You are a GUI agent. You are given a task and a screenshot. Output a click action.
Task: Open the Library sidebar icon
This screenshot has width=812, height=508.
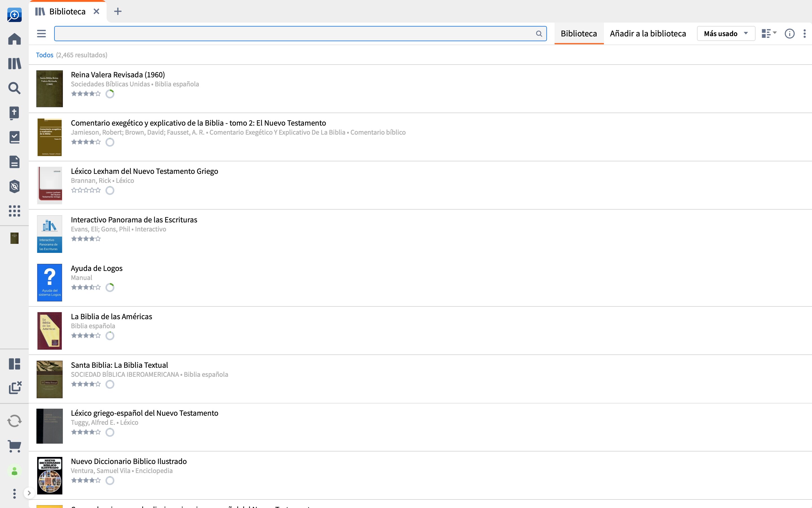(14, 63)
